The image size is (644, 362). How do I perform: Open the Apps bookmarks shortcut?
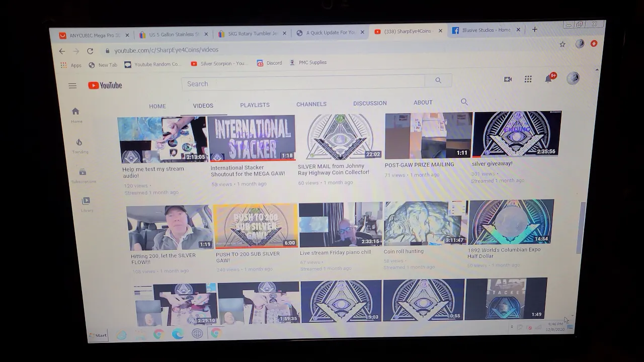[x=71, y=65]
